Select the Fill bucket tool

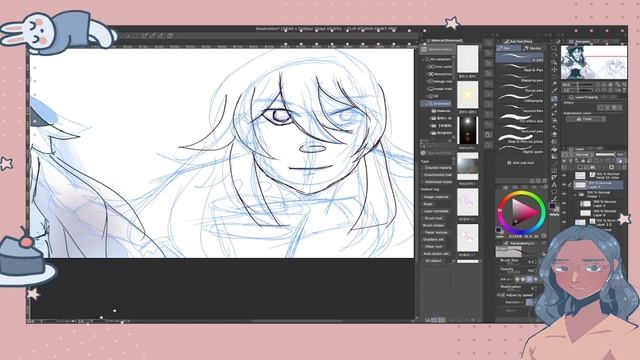point(554,149)
